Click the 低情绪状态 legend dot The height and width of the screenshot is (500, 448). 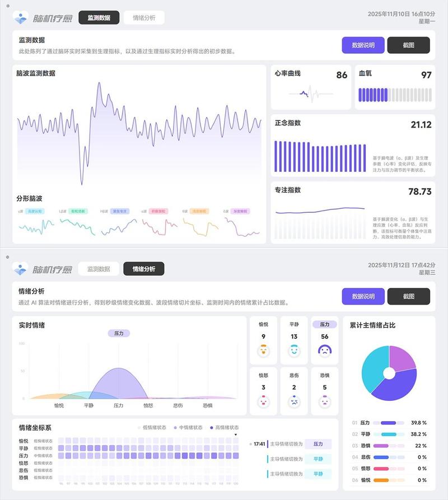(x=139, y=428)
